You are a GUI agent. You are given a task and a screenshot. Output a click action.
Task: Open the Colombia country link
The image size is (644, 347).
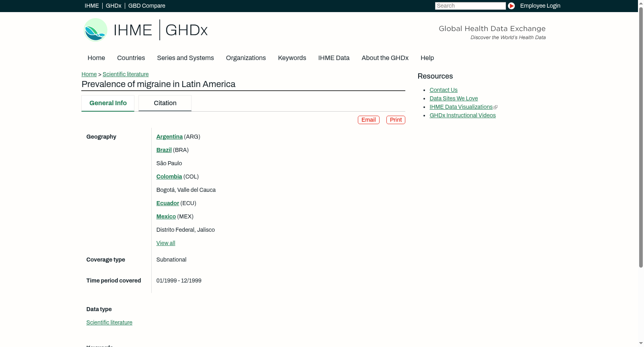169,177
